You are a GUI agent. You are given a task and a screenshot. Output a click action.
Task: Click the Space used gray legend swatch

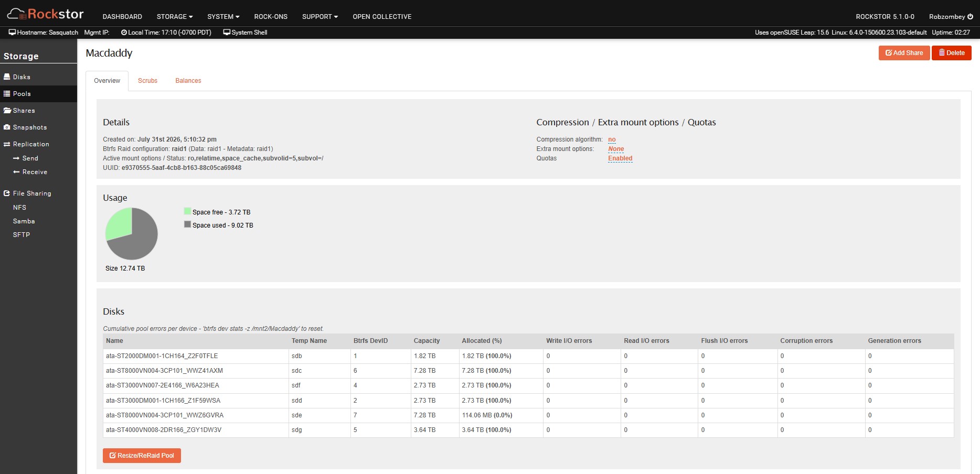pos(187,224)
